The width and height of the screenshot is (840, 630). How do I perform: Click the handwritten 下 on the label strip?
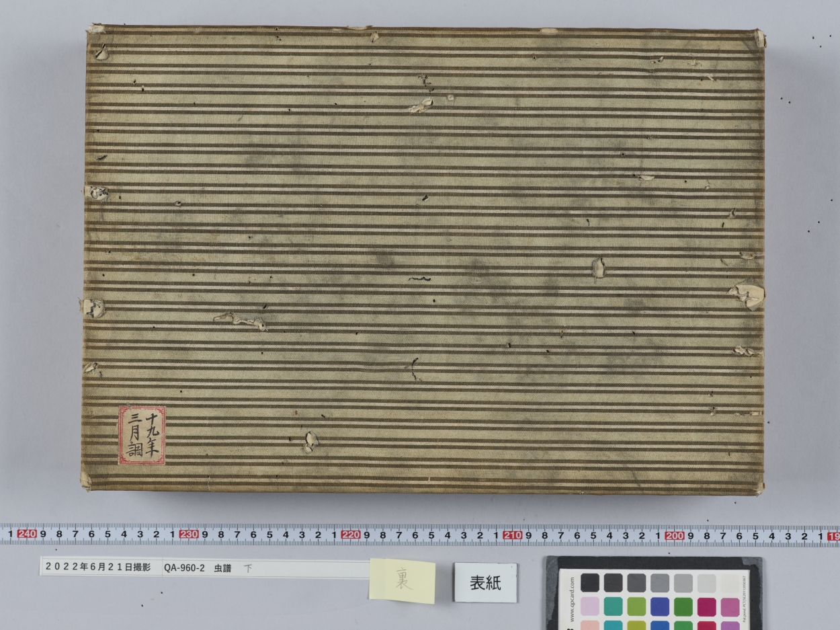pos(247,567)
